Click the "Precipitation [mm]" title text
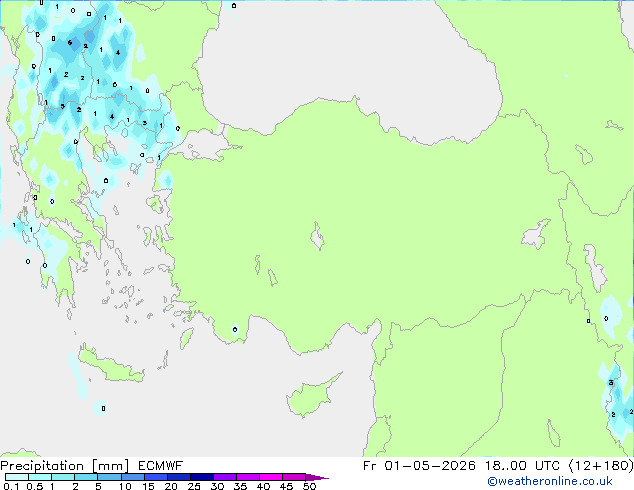The image size is (634, 490). coord(65,466)
